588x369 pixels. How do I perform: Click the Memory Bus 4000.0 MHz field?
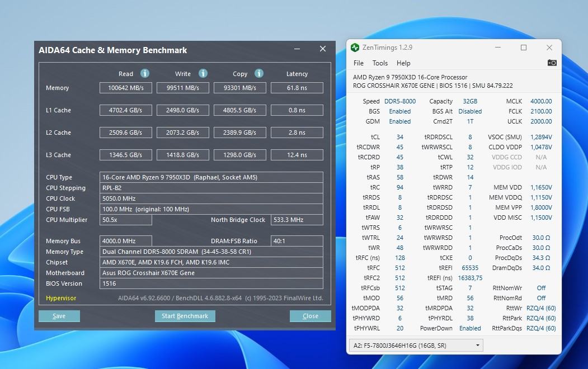point(126,241)
